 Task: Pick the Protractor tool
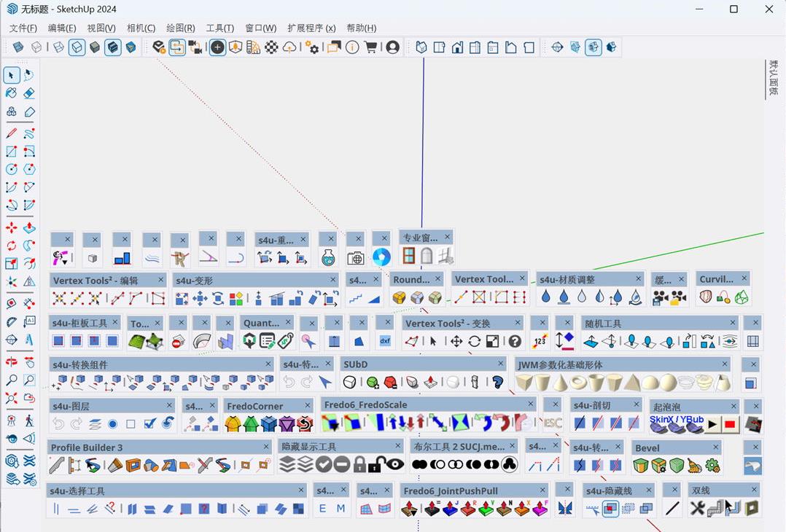click(x=11, y=323)
